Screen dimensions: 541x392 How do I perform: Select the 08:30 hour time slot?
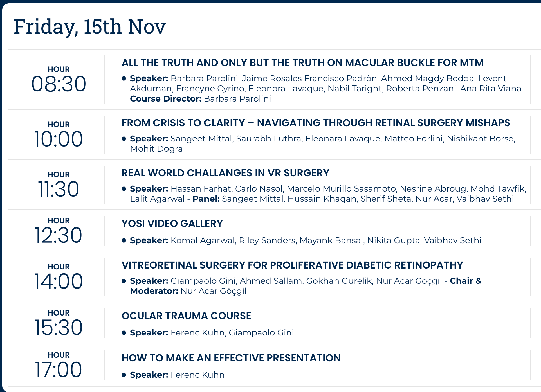tap(59, 80)
